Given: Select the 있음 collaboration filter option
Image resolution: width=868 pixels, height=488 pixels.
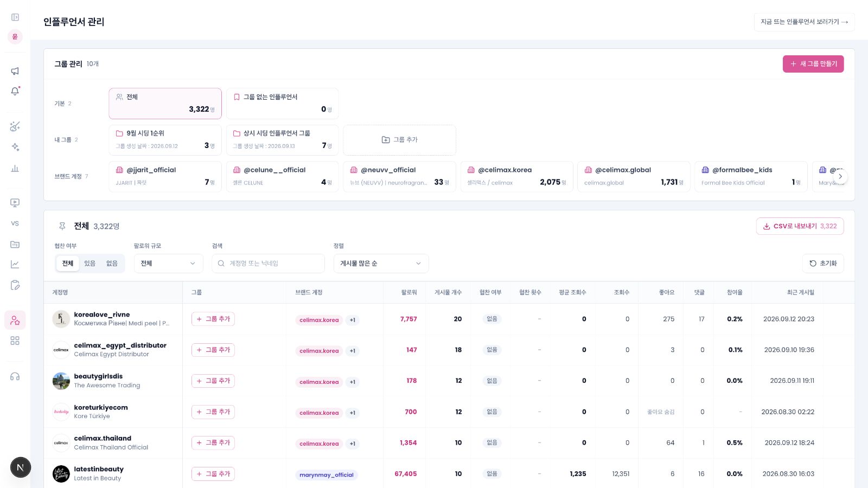Looking at the screenshot, I should pyautogui.click(x=90, y=264).
